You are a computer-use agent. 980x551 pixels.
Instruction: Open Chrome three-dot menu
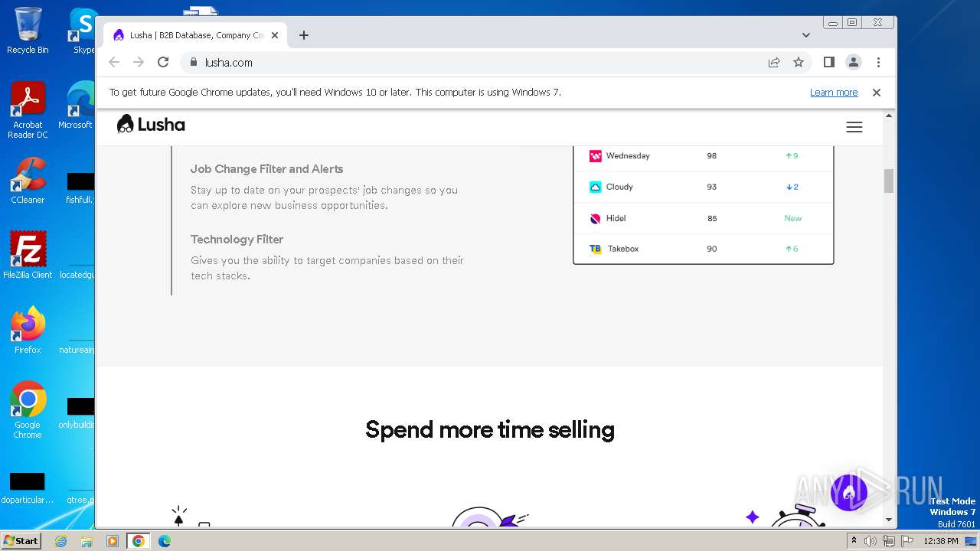(x=878, y=63)
